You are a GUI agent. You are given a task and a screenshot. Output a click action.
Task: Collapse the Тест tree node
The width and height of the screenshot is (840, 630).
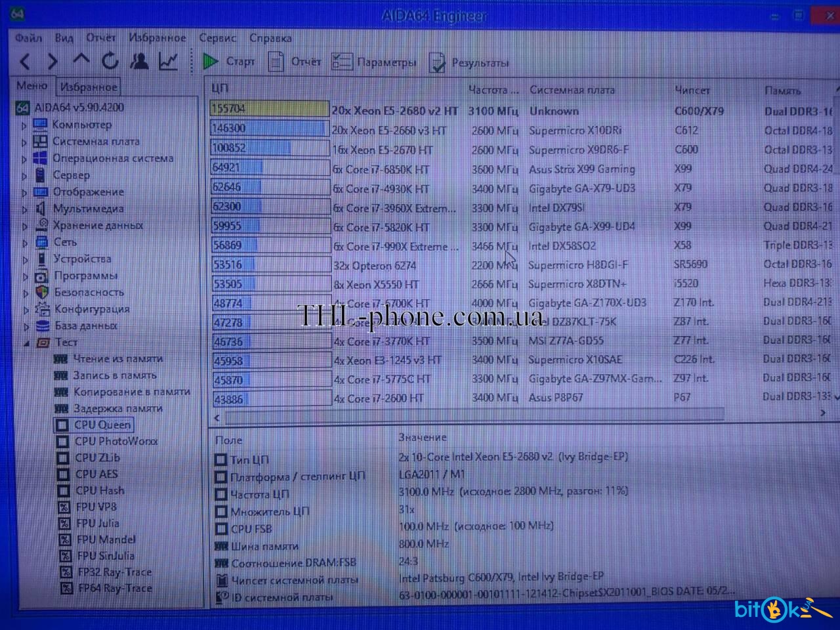tap(26, 343)
